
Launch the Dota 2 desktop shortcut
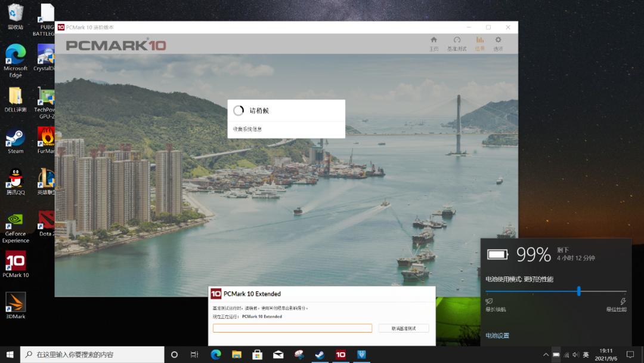[x=45, y=224]
